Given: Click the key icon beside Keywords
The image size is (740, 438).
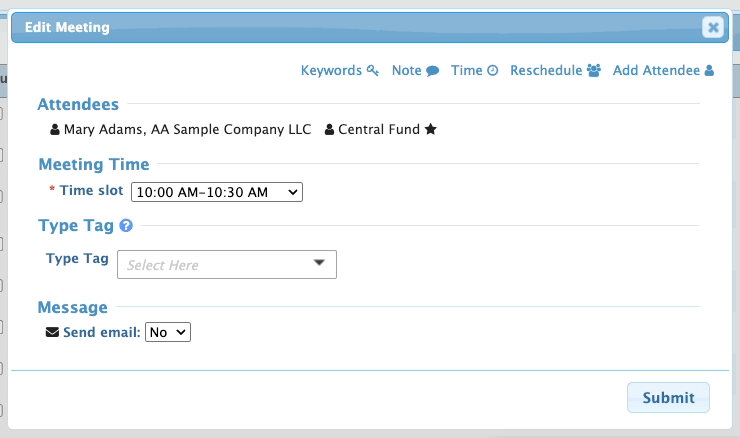Looking at the screenshot, I should coord(373,71).
